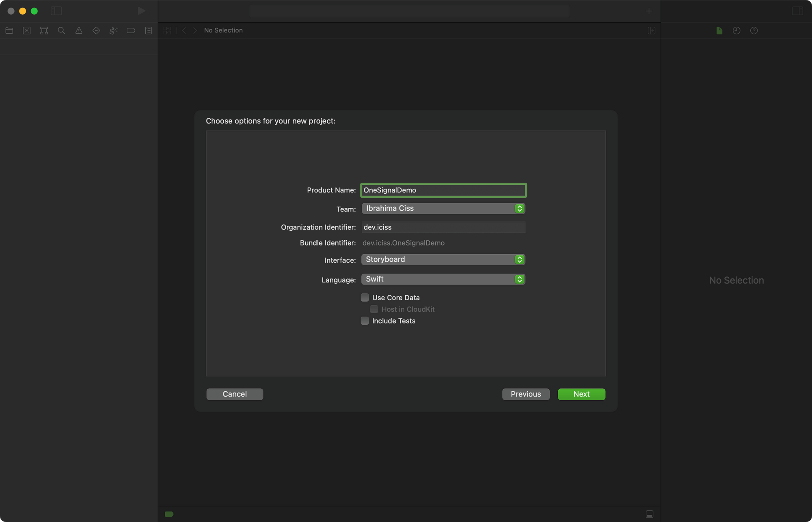
Task: Toggle the Host in CloudKit checkbox
Action: pyautogui.click(x=374, y=309)
